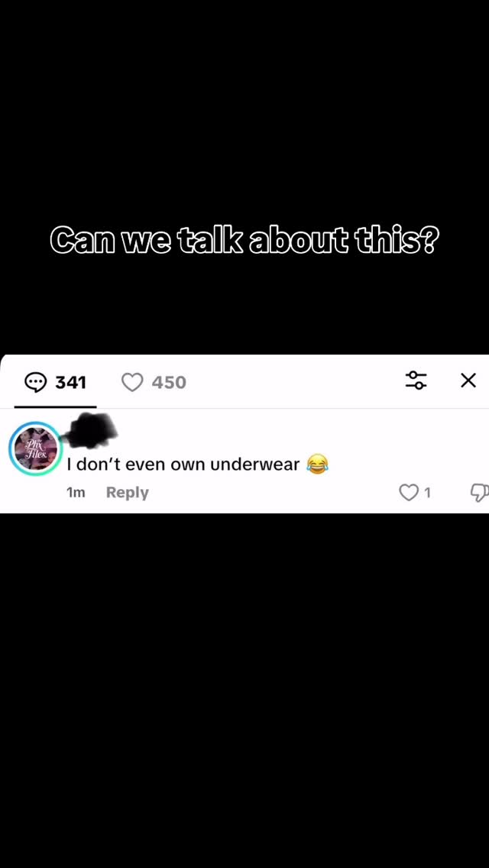
Task: Tap the "Can we talk about this?" caption
Action: click(244, 241)
